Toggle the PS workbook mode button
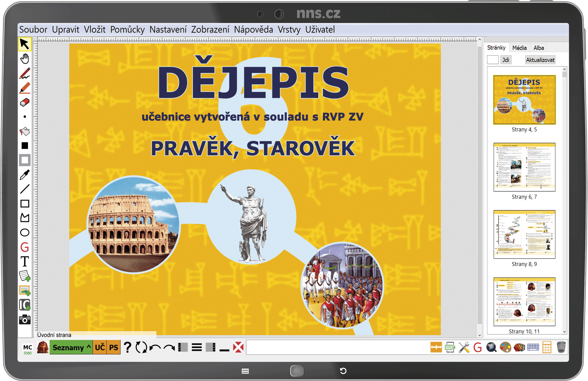 click(x=113, y=348)
